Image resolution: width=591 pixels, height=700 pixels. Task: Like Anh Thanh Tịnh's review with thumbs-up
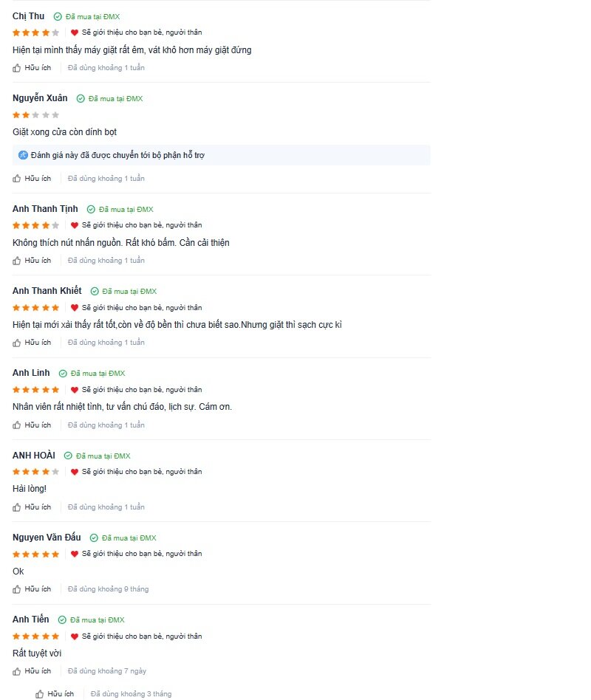point(16,261)
